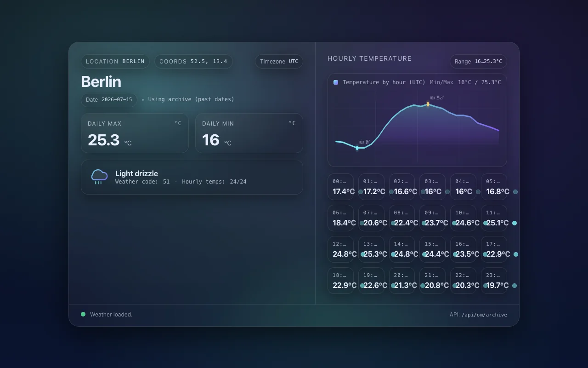Click the teal dot beside 11: hour card
588x368 pixels.
[514, 223]
